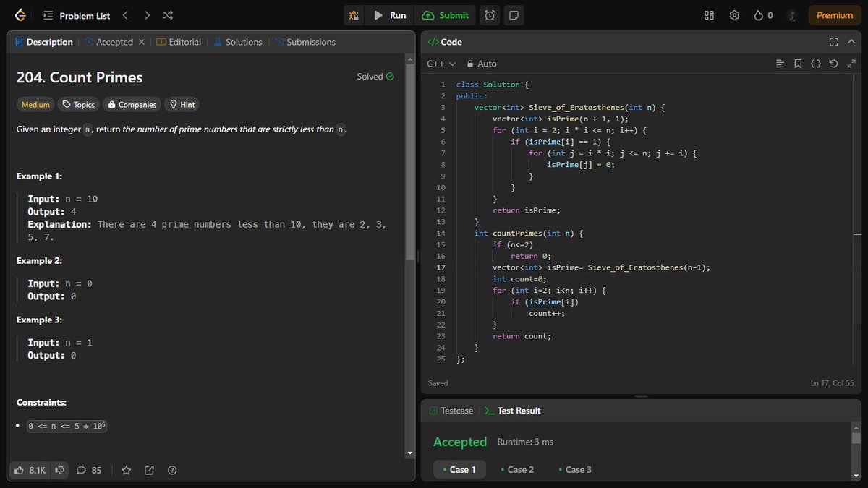
Task: Select Case 1 result
Action: pos(459,470)
